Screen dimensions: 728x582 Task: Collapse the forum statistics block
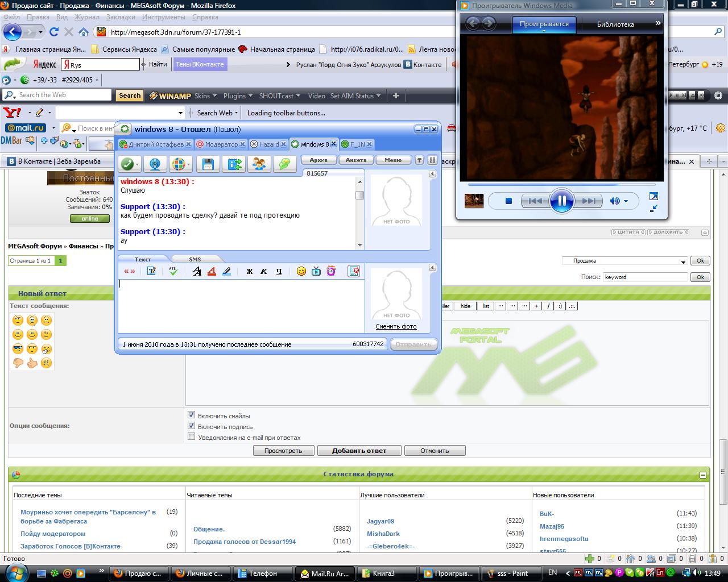coord(703,475)
